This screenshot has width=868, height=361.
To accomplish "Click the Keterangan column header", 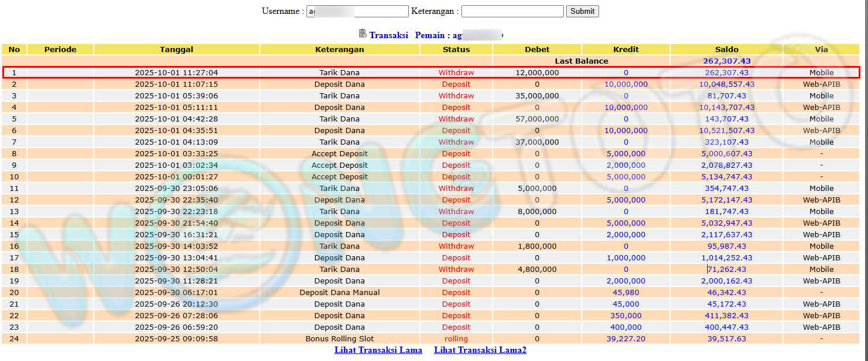I will coord(339,49).
